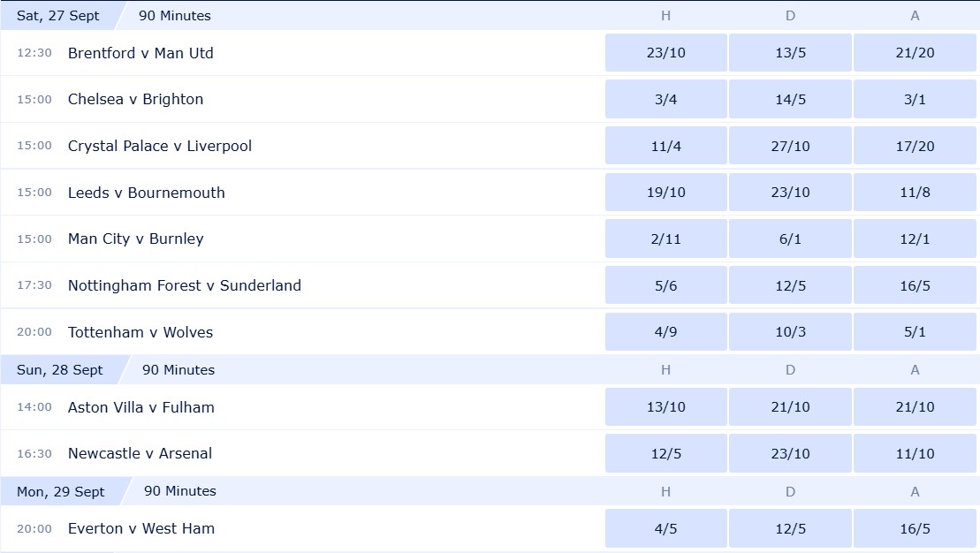Screen dimensions: 980x553
Task: Choose Burnley away win at 12/1
Action: [x=915, y=239]
